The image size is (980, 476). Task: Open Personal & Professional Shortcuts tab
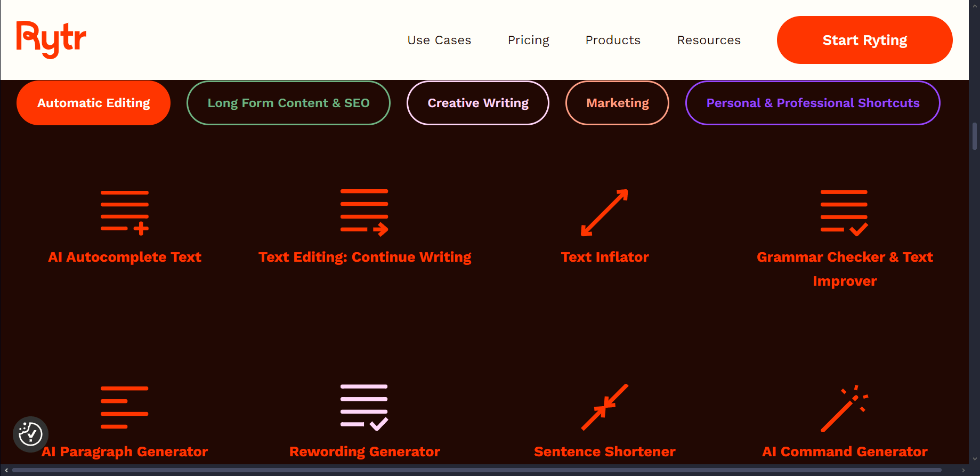[813, 103]
